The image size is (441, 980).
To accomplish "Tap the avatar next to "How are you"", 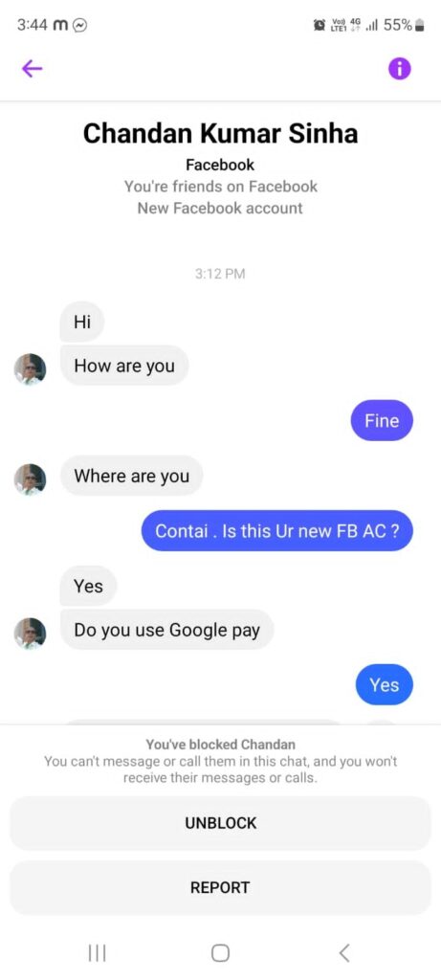I will click(x=30, y=369).
